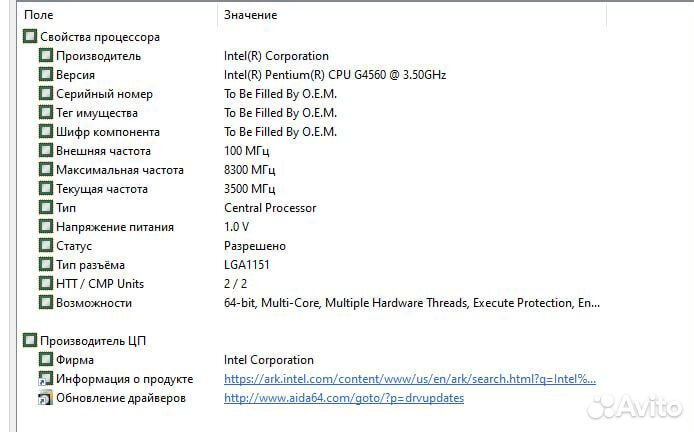Click the chip icon beside 'Производитель ЦП'

click(x=30, y=340)
